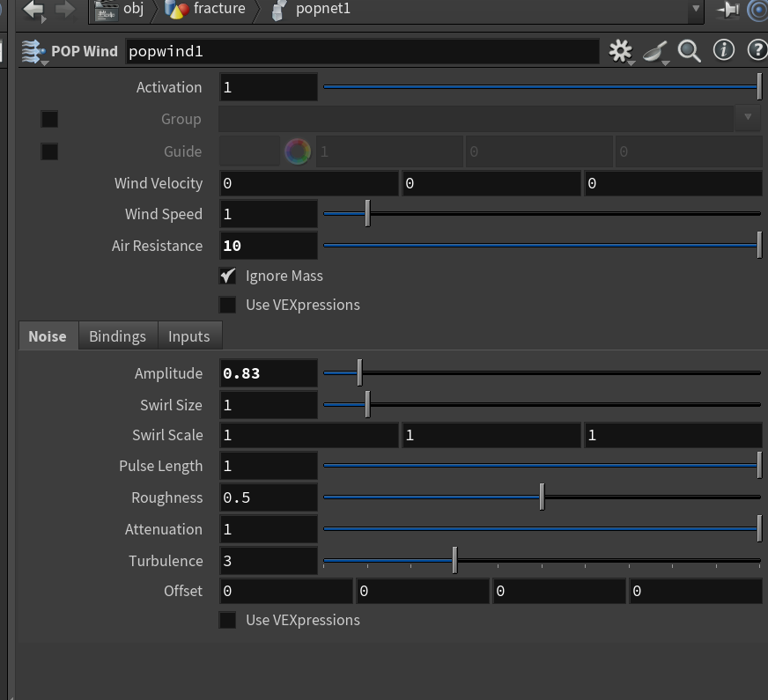Open the preset brush menu icon
Screen dimensions: 768x700
[655, 51]
